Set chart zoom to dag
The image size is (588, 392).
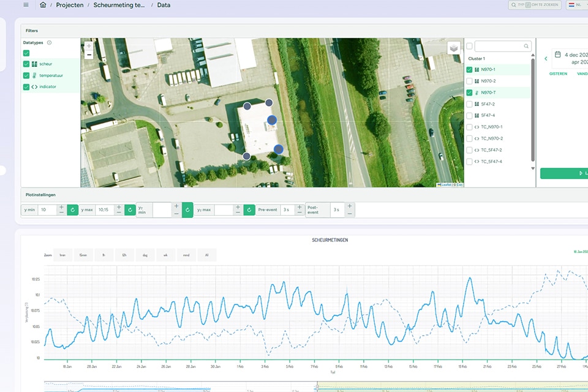(x=145, y=255)
